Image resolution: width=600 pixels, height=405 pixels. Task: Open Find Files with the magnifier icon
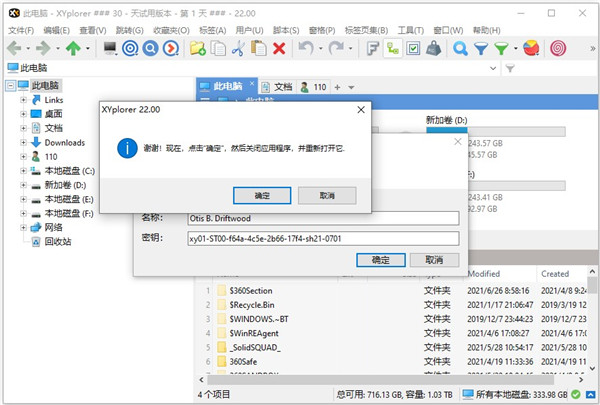point(460,48)
